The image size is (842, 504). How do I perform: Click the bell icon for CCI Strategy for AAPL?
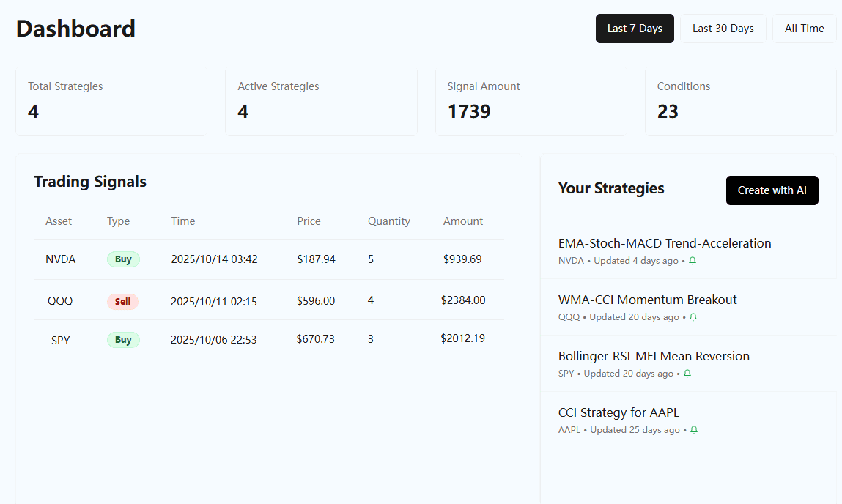[694, 429]
